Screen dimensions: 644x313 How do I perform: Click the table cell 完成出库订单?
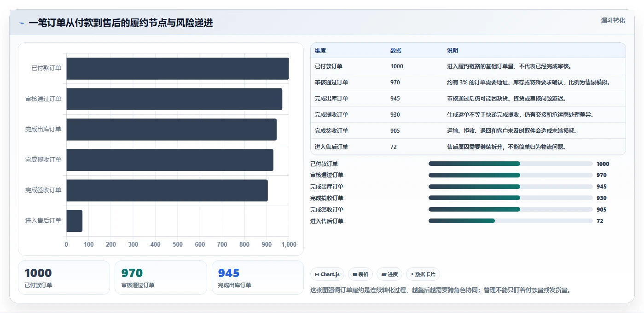[331, 99]
